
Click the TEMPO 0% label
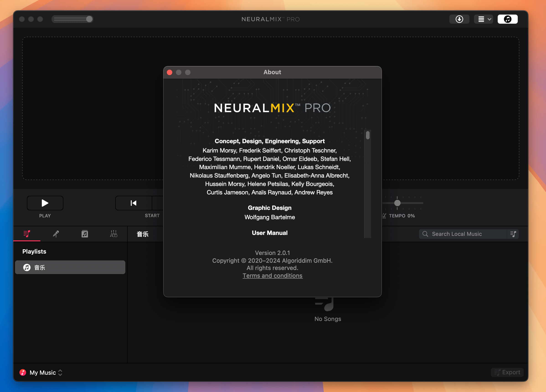(x=402, y=216)
